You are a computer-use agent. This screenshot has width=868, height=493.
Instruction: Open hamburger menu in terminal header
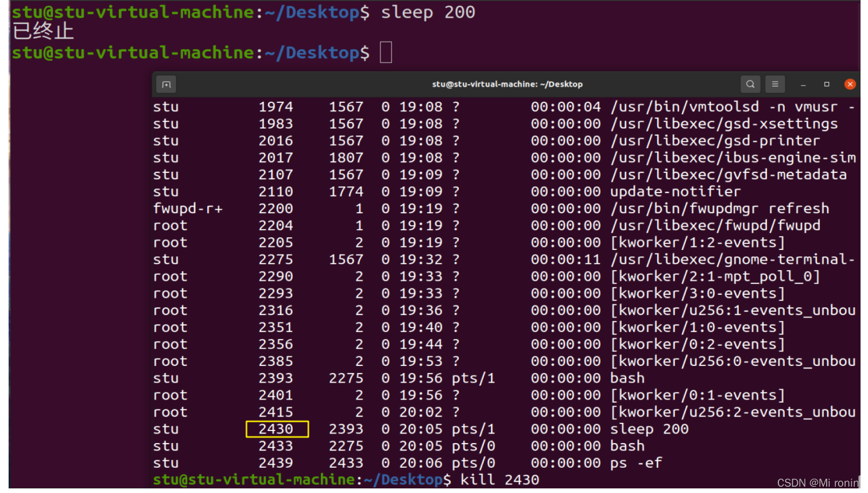pos(775,84)
